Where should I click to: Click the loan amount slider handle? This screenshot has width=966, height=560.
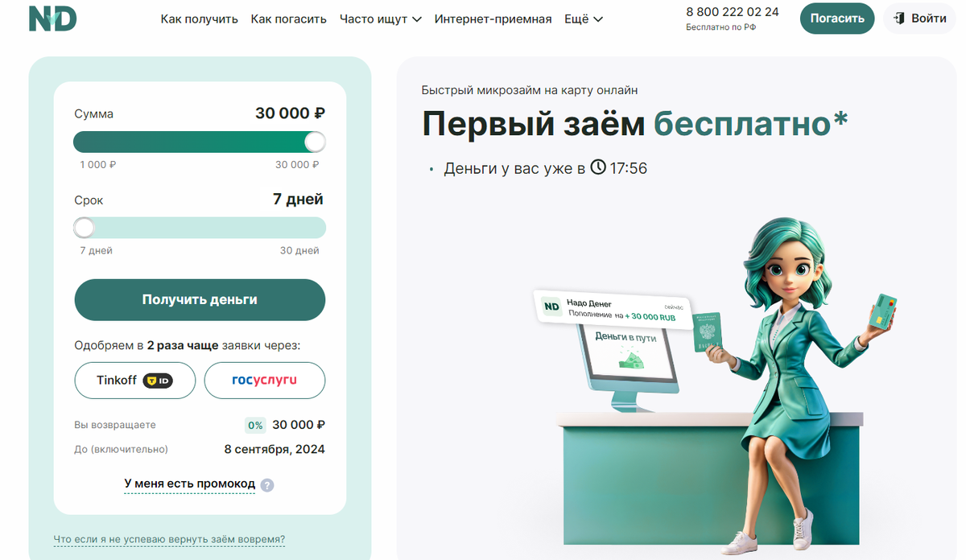click(316, 142)
